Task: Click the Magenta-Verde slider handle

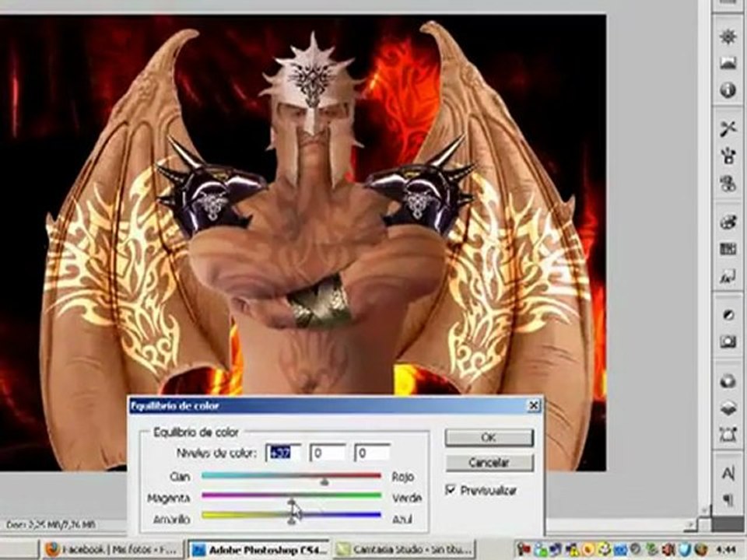Action: pyautogui.click(x=292, y=502)
